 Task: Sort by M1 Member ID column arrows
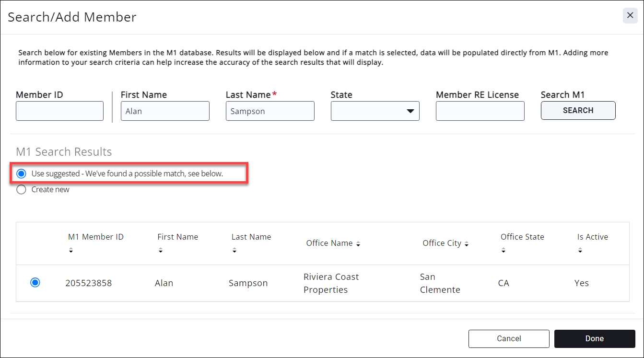pos(71,250)
